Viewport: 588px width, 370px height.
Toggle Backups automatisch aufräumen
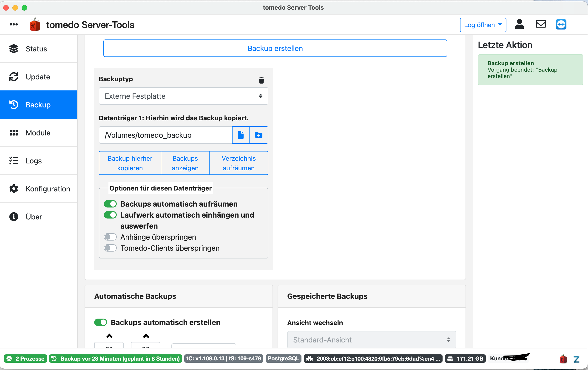pyautogui.click(x=110, y=204)
